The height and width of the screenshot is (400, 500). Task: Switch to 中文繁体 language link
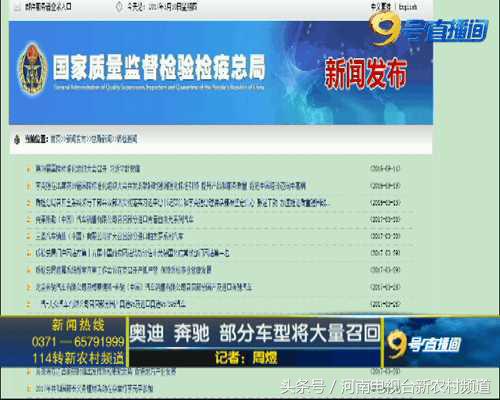pos(381,7)
